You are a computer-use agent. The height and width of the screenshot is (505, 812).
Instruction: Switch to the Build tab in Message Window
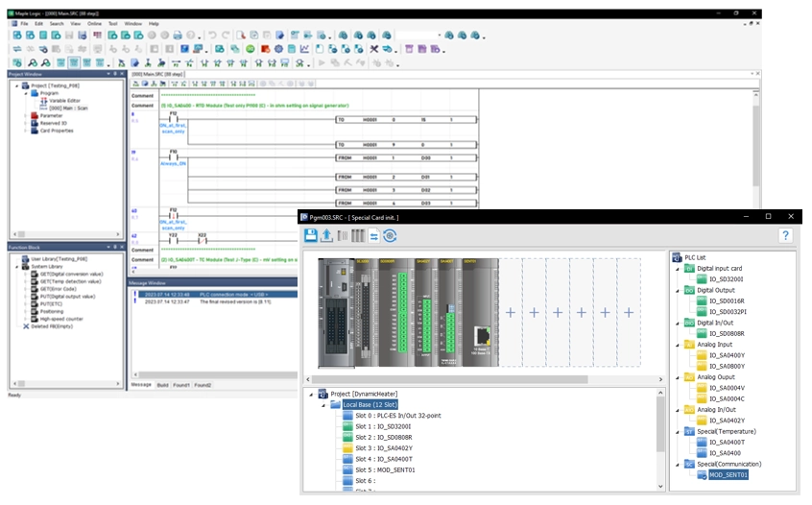coord(162,385)
